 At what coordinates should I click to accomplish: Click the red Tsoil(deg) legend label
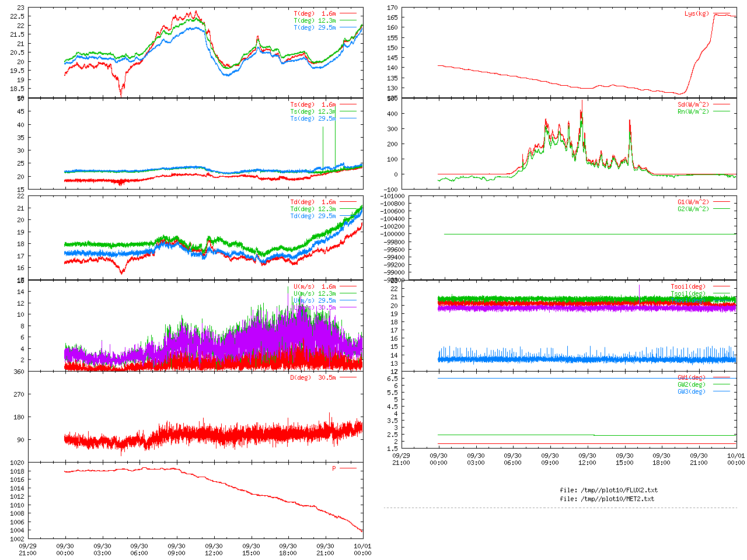pyautogui.click(x=687, y=286)
